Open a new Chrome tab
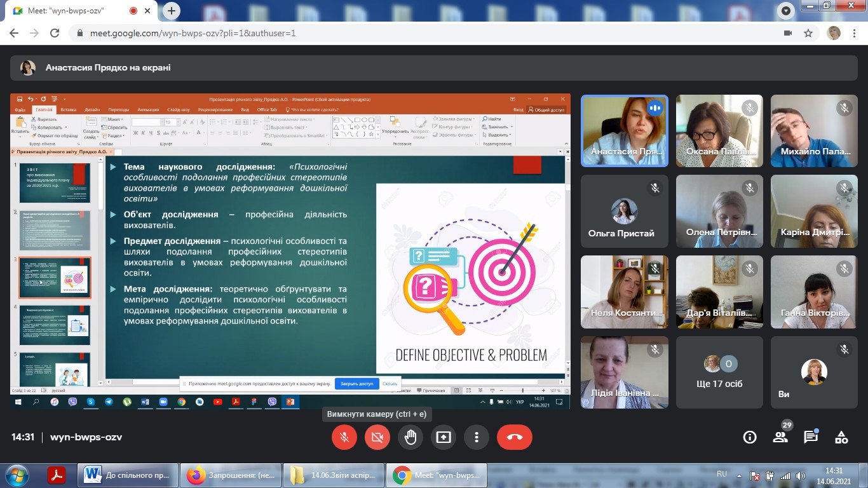The width and height of the screenshot is (868, 488). tap(172, 11)
